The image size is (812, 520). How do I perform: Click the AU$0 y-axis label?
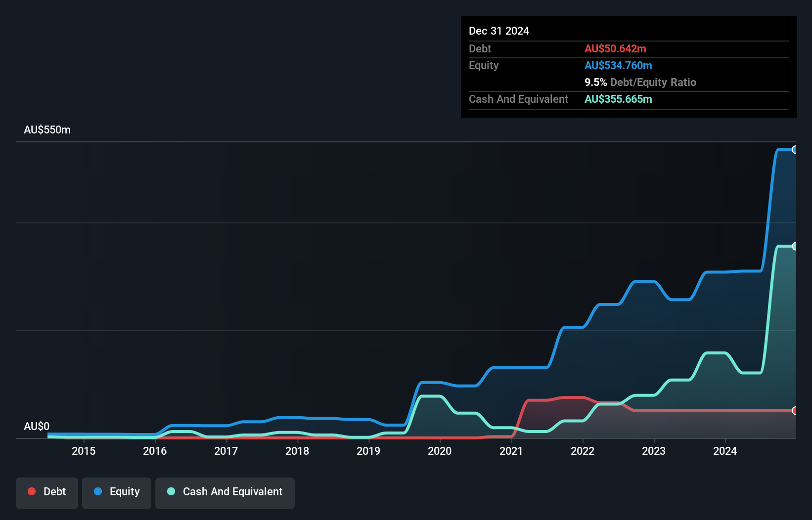pos(37,426)
